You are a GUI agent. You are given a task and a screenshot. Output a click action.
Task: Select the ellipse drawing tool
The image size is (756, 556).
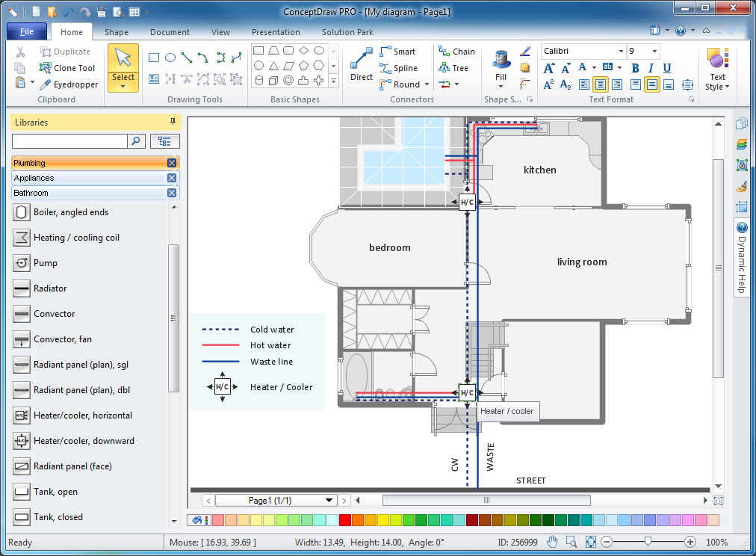tap(170, 58)
